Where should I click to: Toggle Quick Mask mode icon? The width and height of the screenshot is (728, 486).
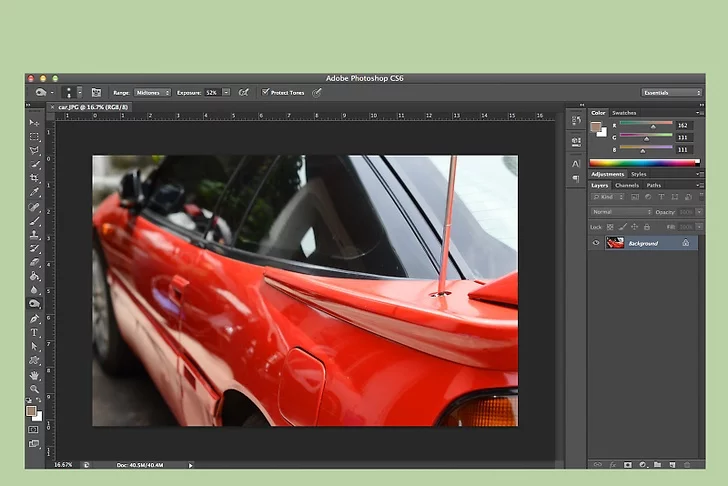pos(34,428)
